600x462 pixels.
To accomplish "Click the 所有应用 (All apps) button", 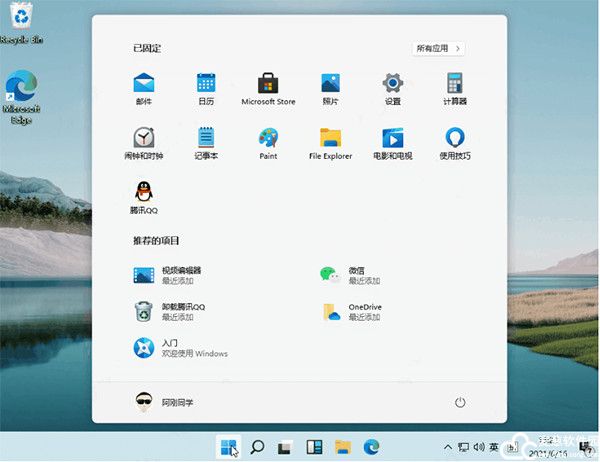I will pos(438,48).
